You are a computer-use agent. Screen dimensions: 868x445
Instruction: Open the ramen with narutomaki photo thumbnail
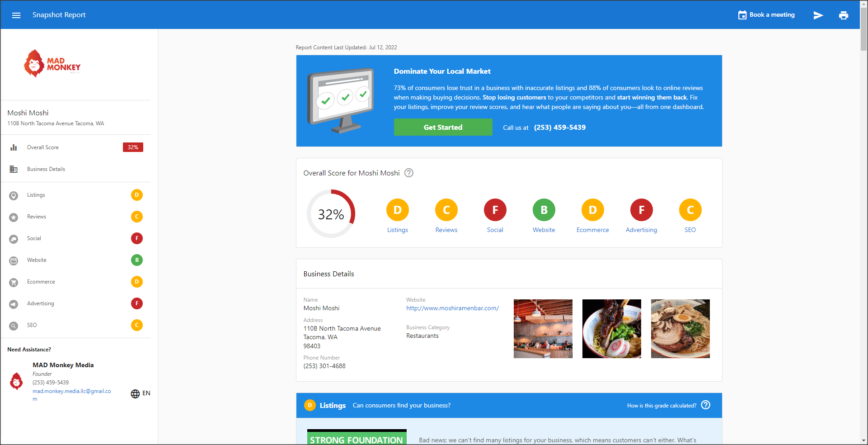612,329
